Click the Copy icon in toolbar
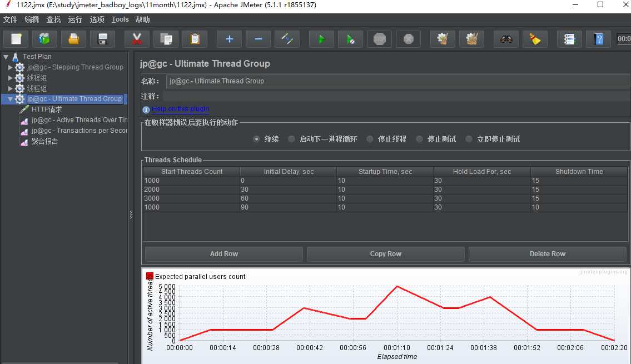 tap(166, 39)
